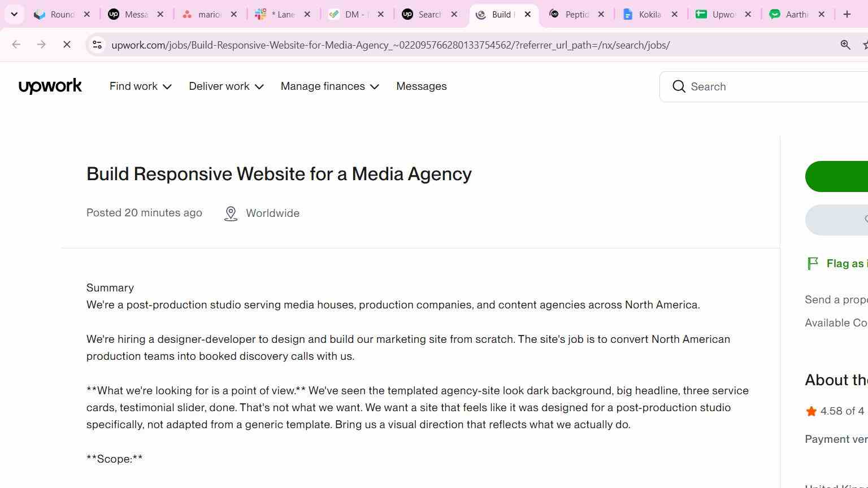This screenshot has height=488, width=868.
Task: Close the Kokila document tab
Action: click(x=674, y=14)
